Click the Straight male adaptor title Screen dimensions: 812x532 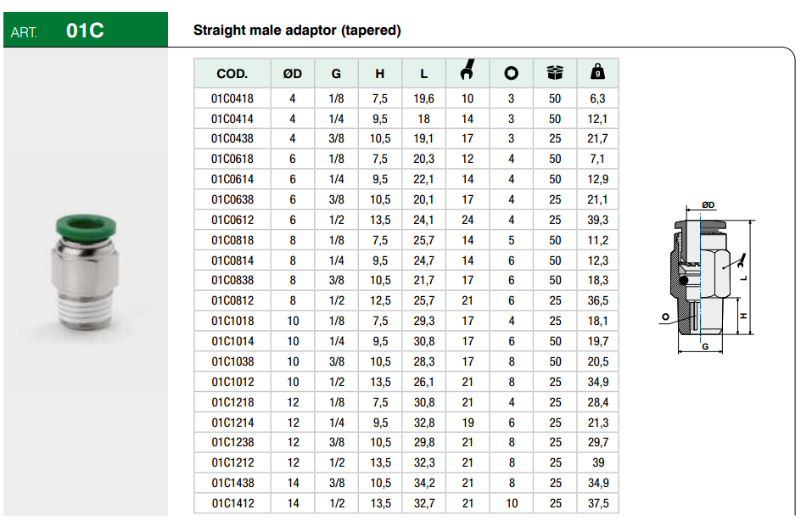point(297,31)
